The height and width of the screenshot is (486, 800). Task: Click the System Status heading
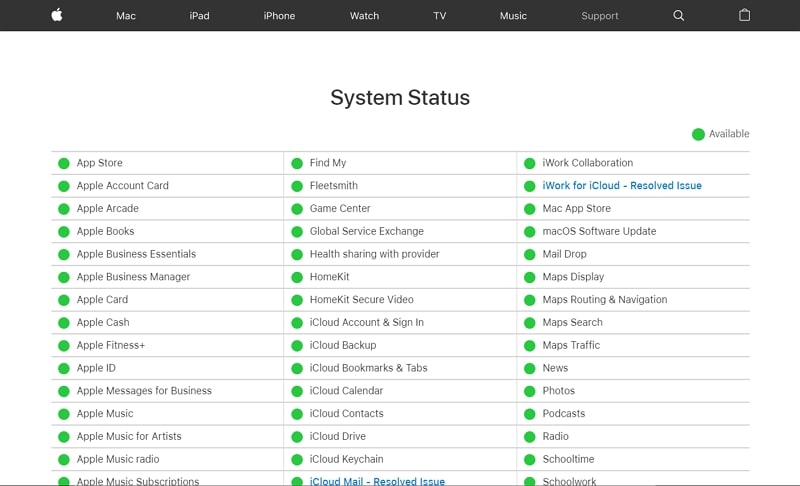pos(400,98)
